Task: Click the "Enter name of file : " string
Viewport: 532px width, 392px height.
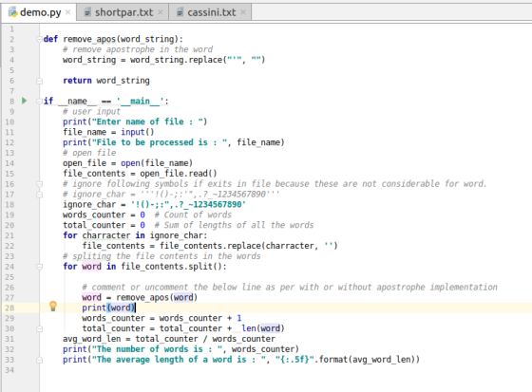Action: [x=147, y=121]
